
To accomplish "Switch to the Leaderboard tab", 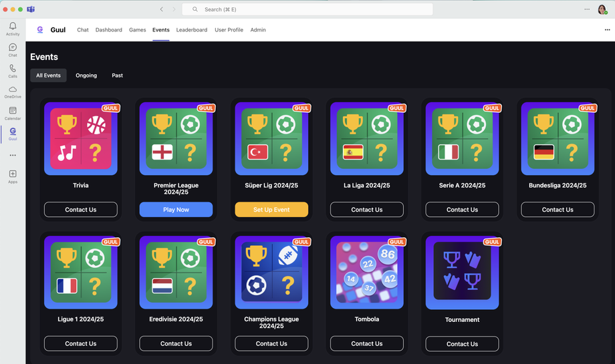I will pos(192,30).
